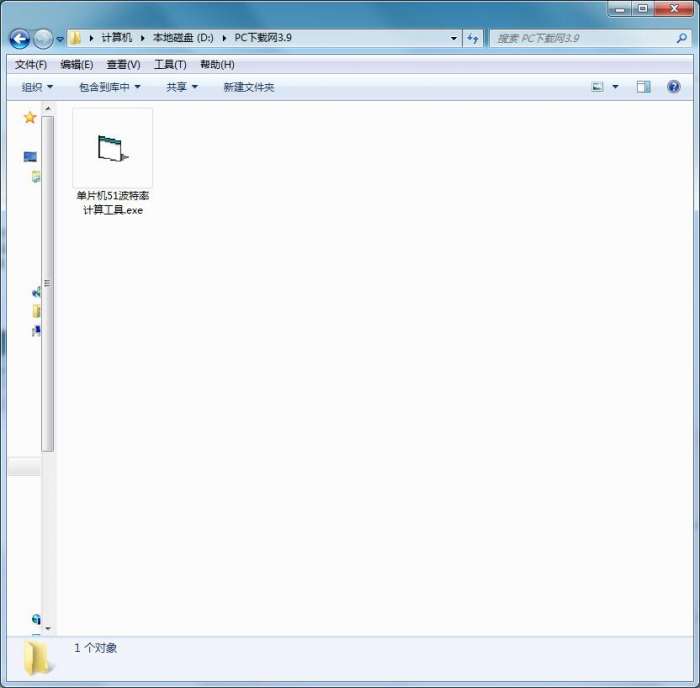700x688 pixels.
Task: Maximize the Explorer window
Action: click(643, 9)
